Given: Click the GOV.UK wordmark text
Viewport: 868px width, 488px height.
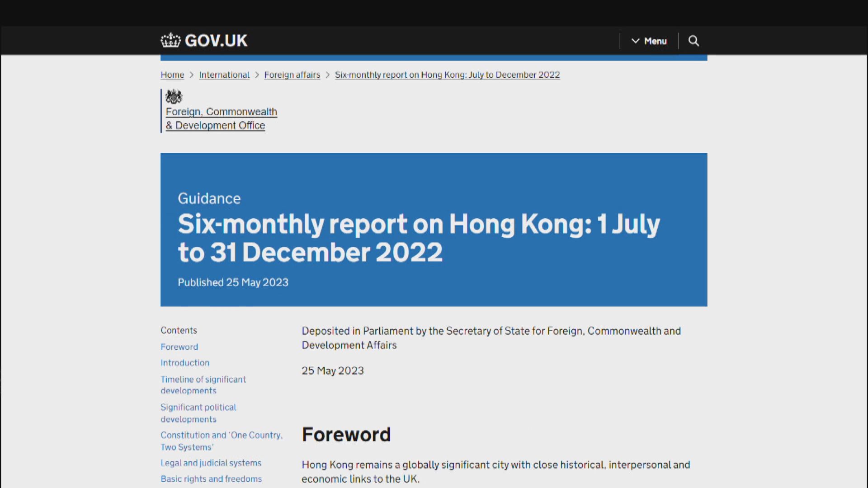Looking at the screenshot, I should click(x=216, y=41).
